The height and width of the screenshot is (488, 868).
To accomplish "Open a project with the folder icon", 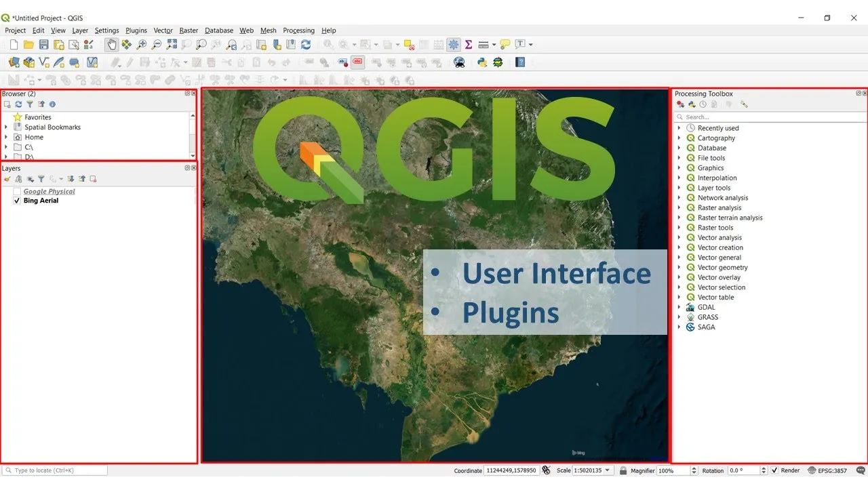I will pyautogui.click(x=28, y=45).
